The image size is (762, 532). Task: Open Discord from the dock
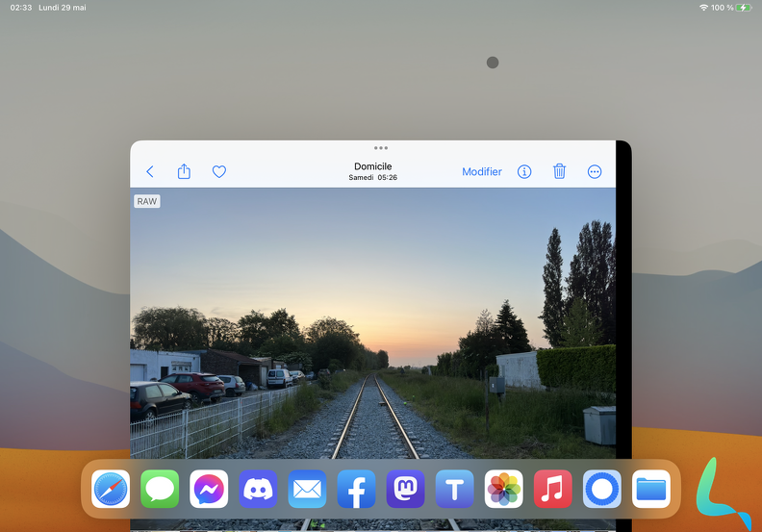(x=258, y=489)
